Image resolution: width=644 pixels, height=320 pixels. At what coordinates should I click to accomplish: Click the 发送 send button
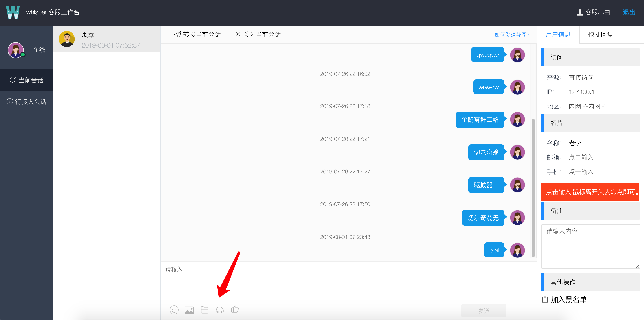point(483,311)
